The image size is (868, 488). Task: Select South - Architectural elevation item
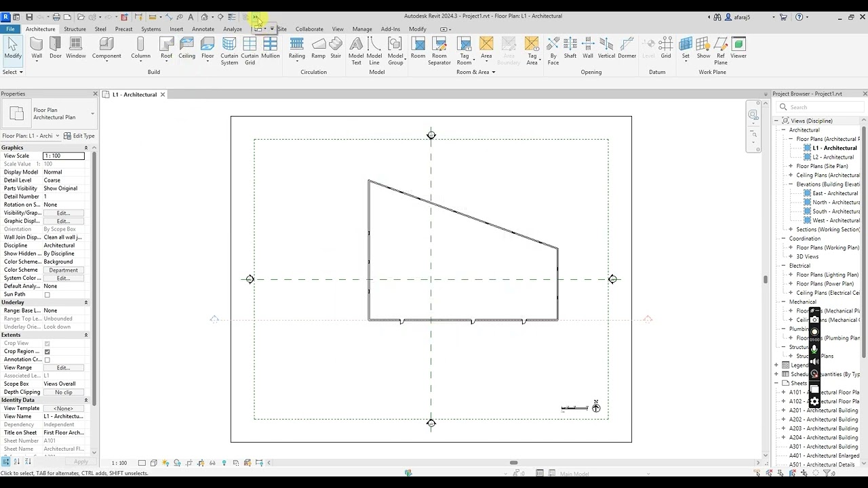point(835,211)
